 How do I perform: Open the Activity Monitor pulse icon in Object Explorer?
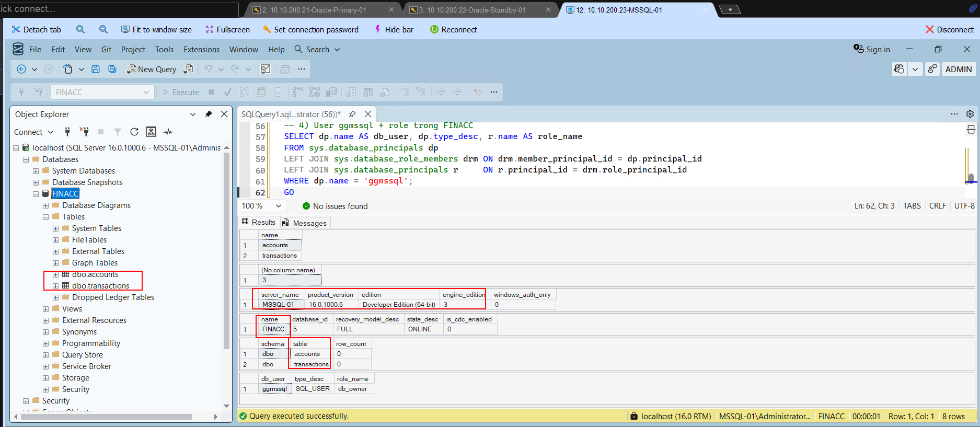coord(168,132)
